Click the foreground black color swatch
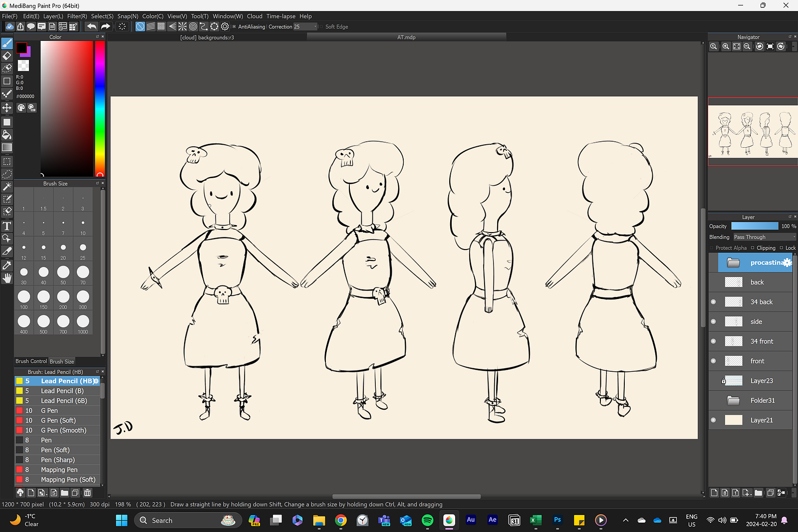This screenshot has width=798, height=532. (x=21, y=47)
